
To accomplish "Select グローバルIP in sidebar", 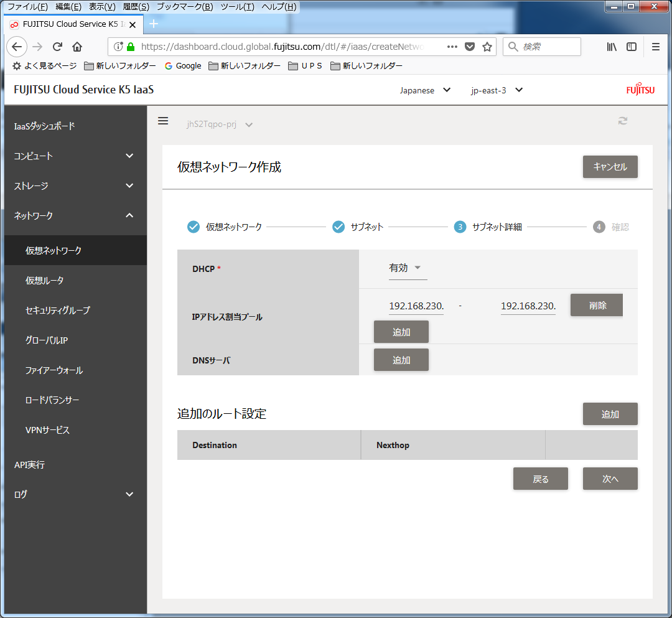I will click(75, 340).
